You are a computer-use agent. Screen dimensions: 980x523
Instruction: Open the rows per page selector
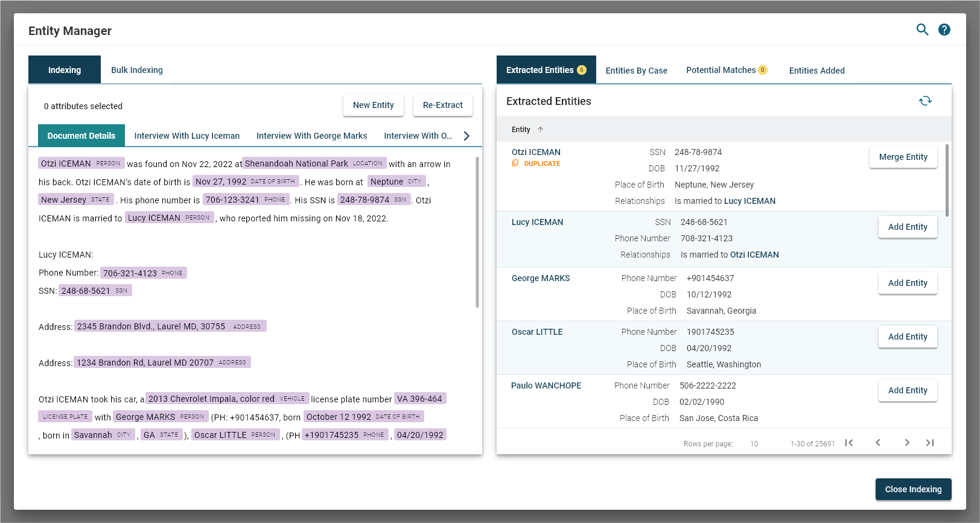click(x=754, y=443)
